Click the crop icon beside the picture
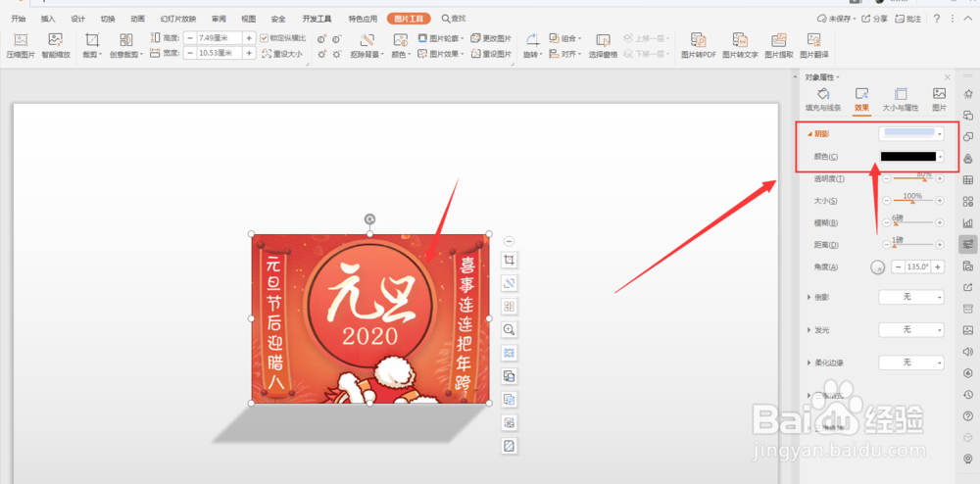Screen dimensions: 980x484 click(510, 260)
